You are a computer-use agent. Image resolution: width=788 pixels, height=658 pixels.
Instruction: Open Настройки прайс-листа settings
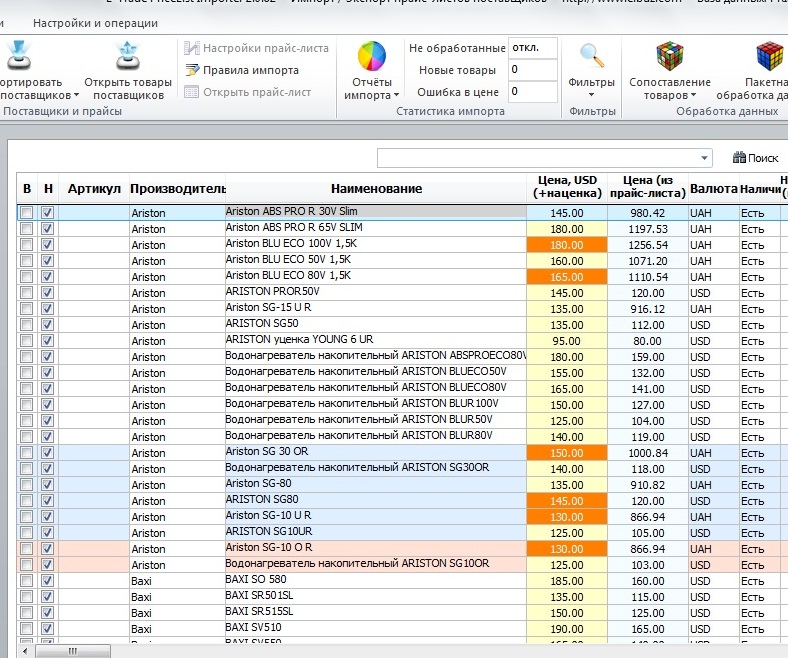pos(256,48)
